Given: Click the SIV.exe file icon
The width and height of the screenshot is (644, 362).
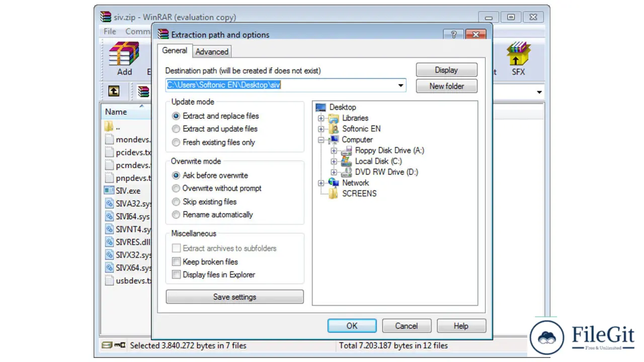Looking at the screenshot, I should [109, 191].
